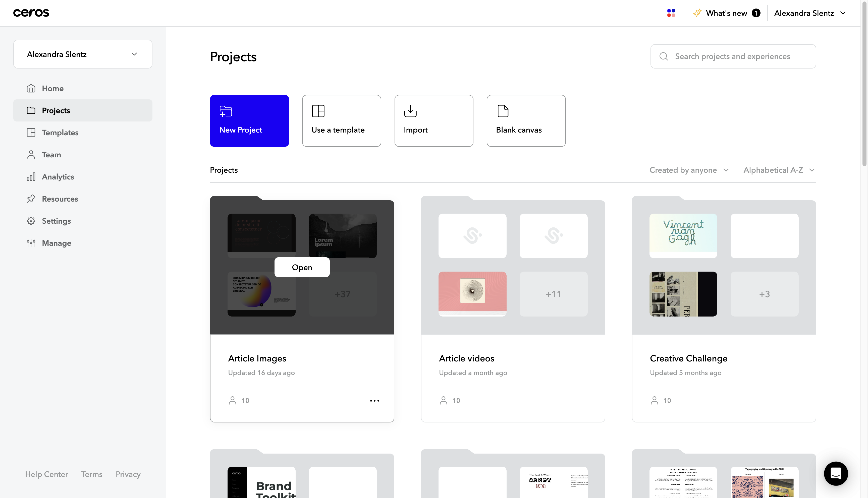Click the search magnifier icon

pos(663,56)
